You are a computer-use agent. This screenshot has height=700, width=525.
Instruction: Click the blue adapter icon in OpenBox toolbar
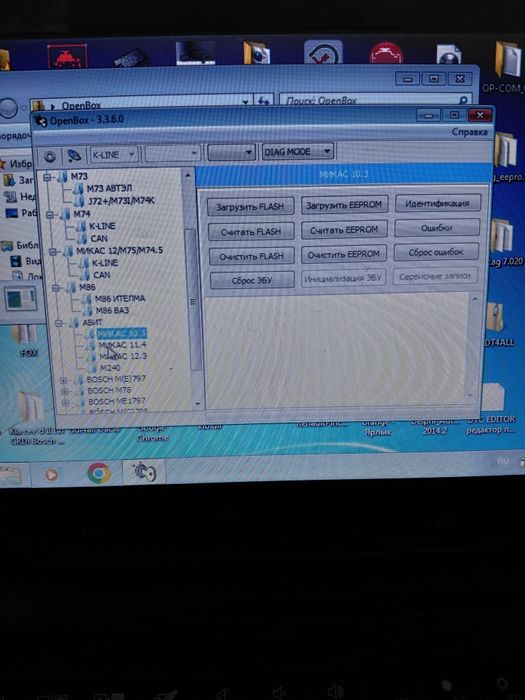[x=74, y=156]
